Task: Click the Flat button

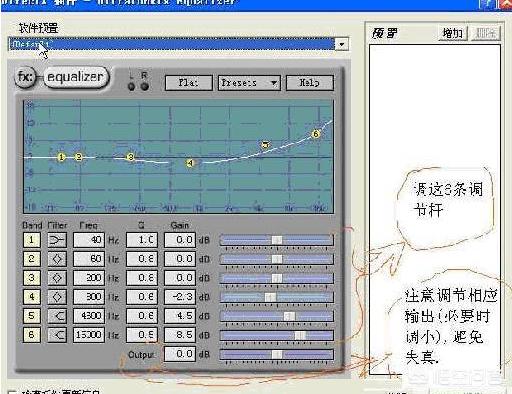Action: point(189,83)
